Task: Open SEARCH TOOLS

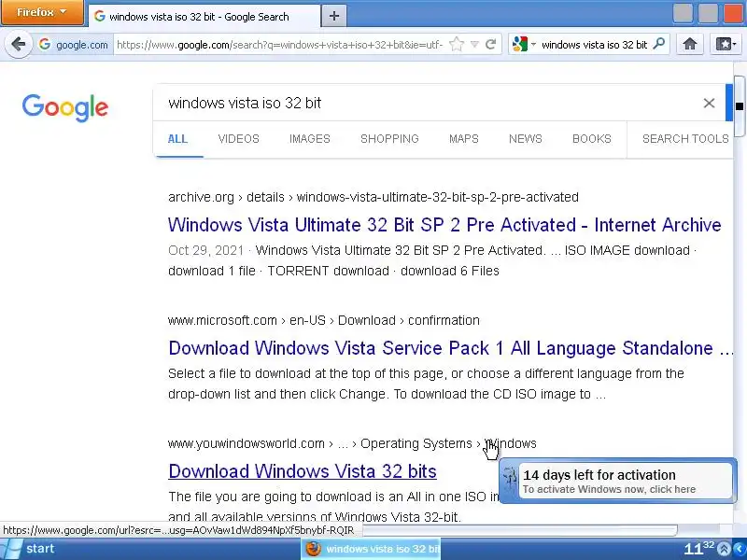Action: [x=685, y=139]
